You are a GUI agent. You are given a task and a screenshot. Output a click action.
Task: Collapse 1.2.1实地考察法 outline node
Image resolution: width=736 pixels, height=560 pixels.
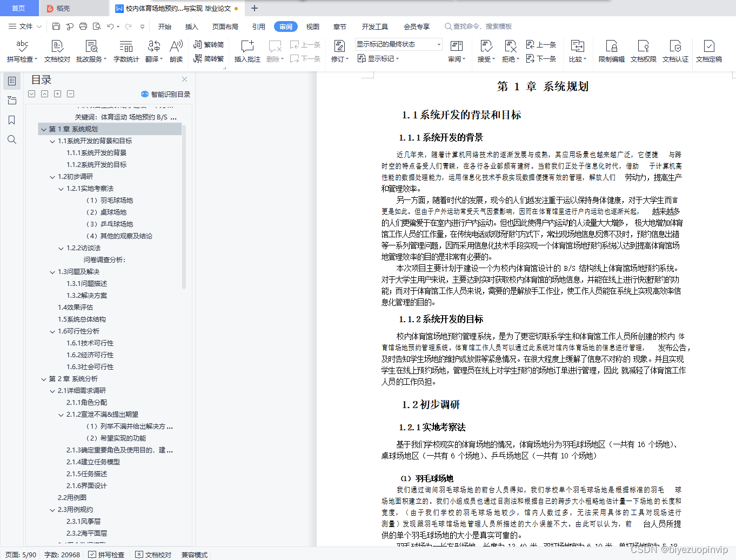click(61, 189)
